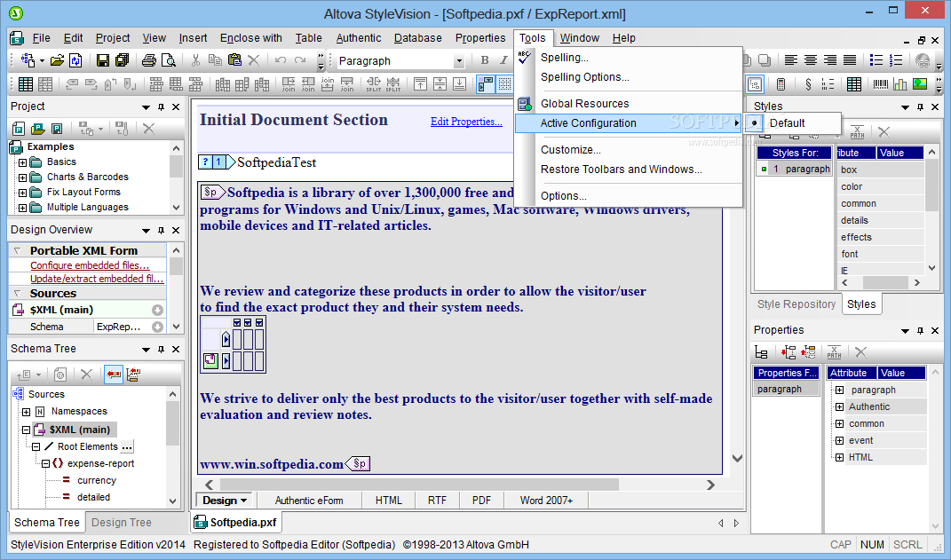This screenshot has height=560, width=951.
Task: Open the Insert menu
Action: pyautogui.click(x=193, y=38)
